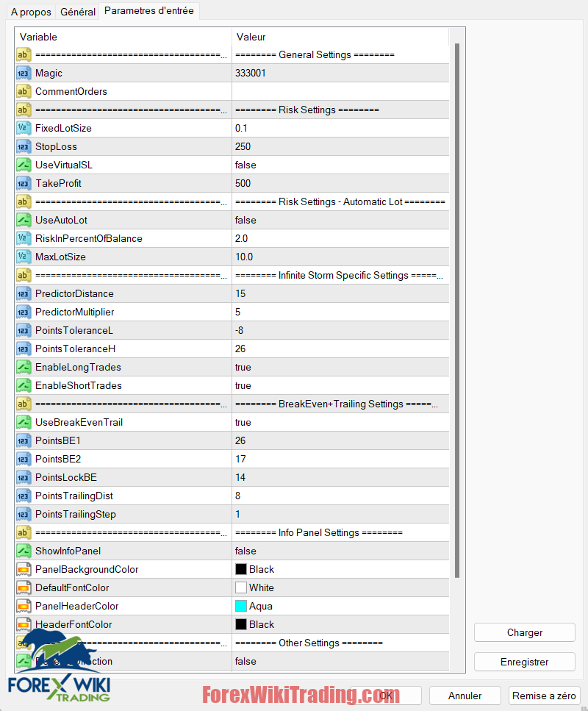The width and height of the screenshot is (588, 711).
Task: Click the string icon beside CommentOrders
Action: click(24, 92)
